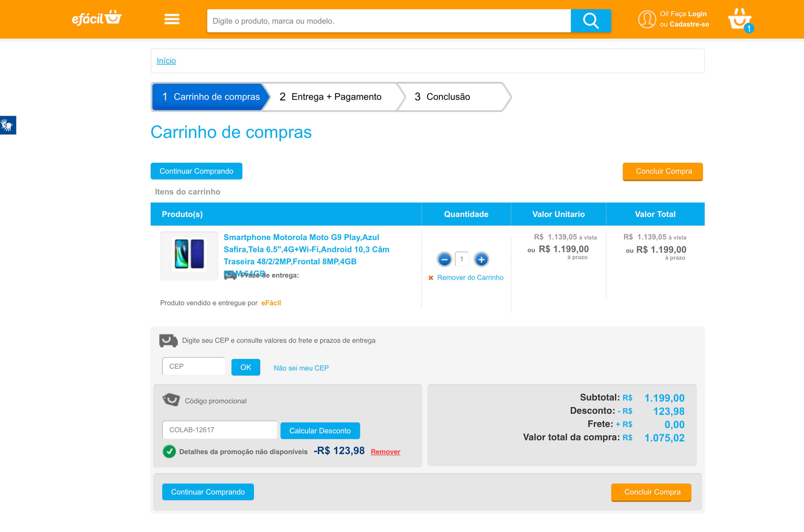Open the sign language accessibility widget
The image size is (804, 532).
[x=8, y=125]
